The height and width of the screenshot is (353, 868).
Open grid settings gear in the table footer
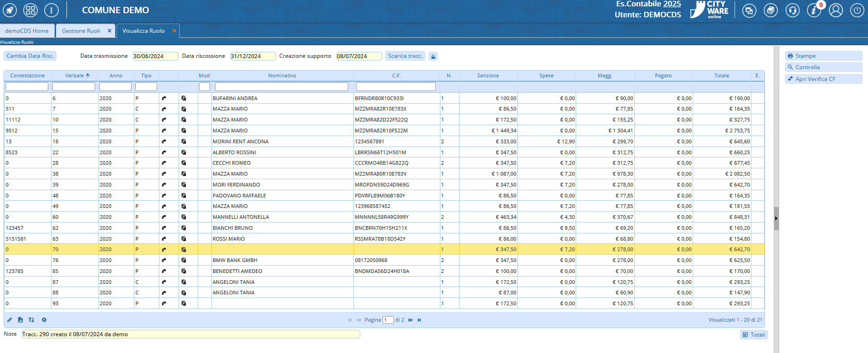coord(44,320)
